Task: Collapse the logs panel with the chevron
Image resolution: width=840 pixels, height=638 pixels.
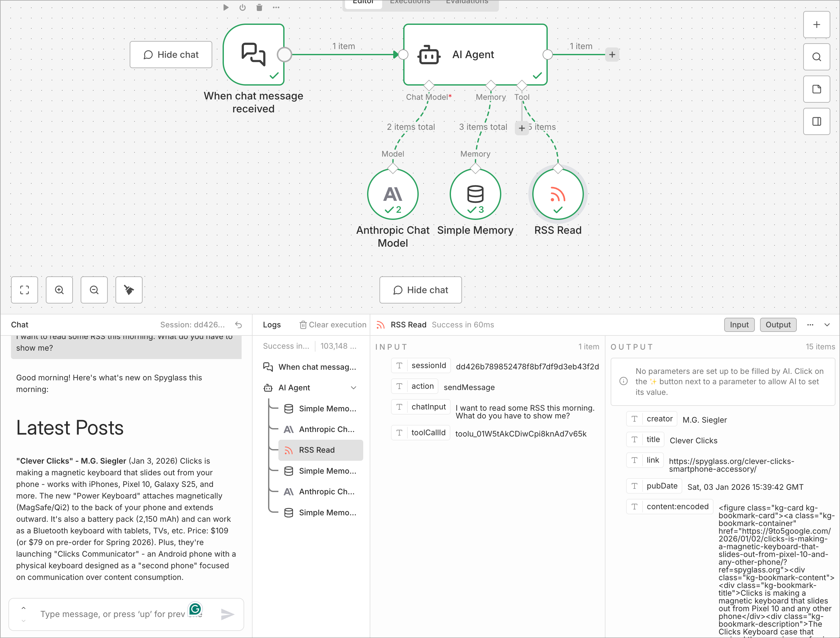Action: click(827, 324)
